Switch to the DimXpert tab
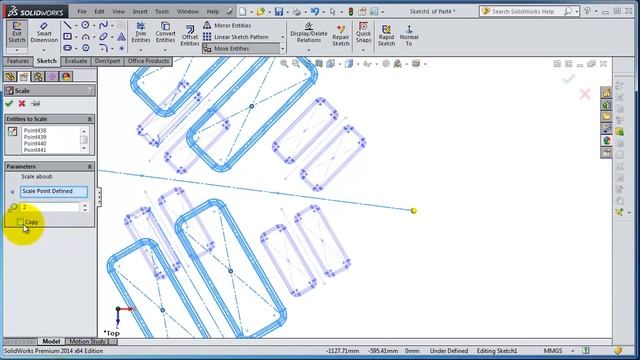Viewport: 640px width, 360px height. 107,61
